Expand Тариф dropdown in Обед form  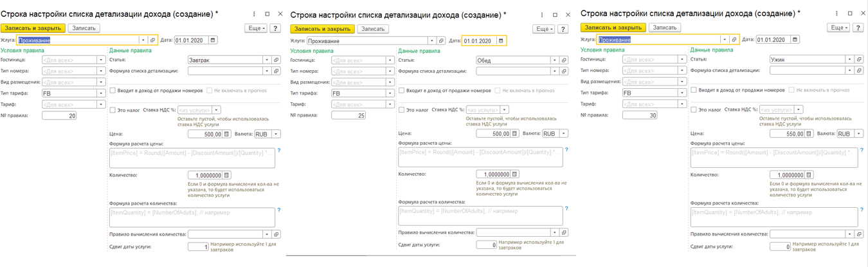point(390,104)
